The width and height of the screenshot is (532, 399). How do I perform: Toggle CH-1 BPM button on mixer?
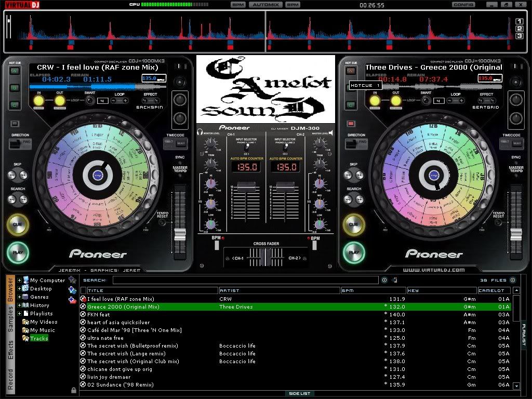coord(217,245)
